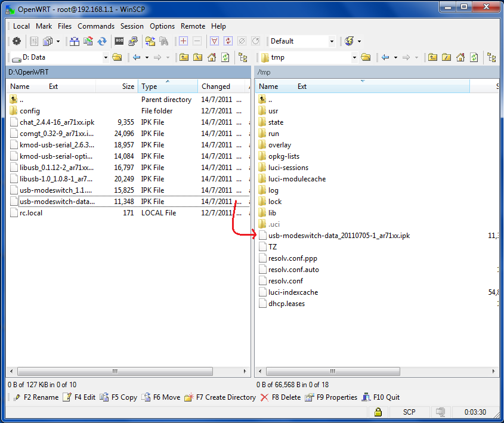The height and width of the screenshot is (423, 504).
Task: Select resolv.conf.auto in remote panel
Action: coord(293,270)
